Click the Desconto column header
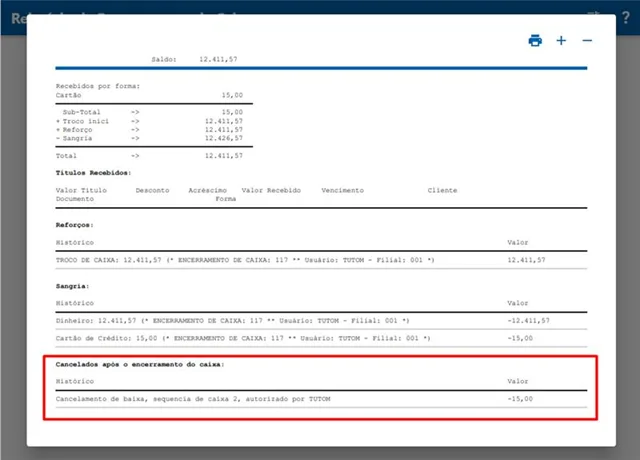The width and height of the screenshot is (640, 460). click(152, 191)
